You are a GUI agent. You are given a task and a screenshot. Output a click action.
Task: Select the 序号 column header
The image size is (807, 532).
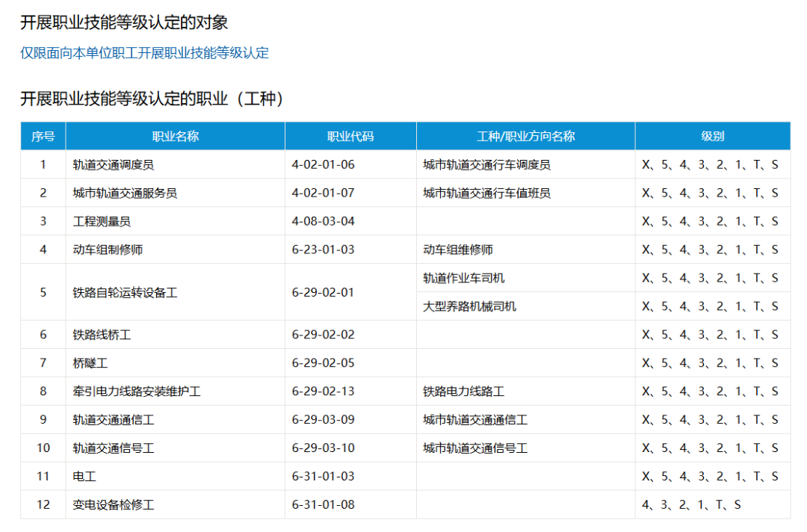click(43, 136)
